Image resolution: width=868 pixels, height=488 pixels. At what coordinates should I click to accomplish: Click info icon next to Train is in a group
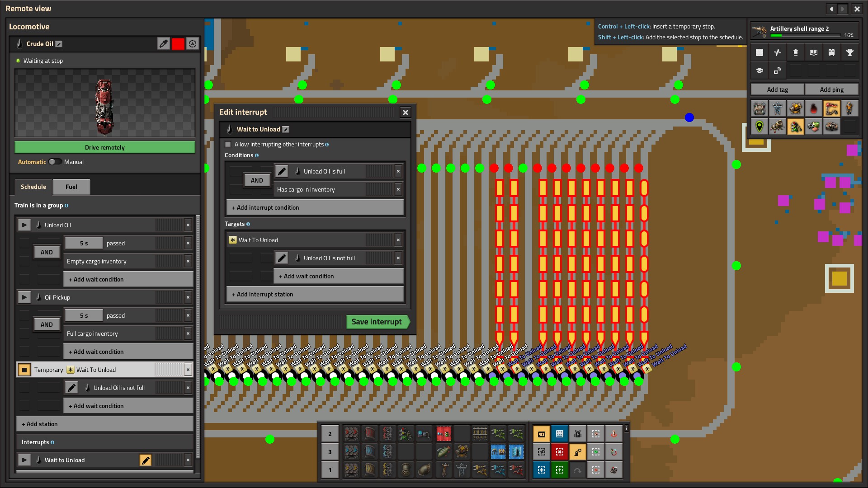tap(66, 206)
